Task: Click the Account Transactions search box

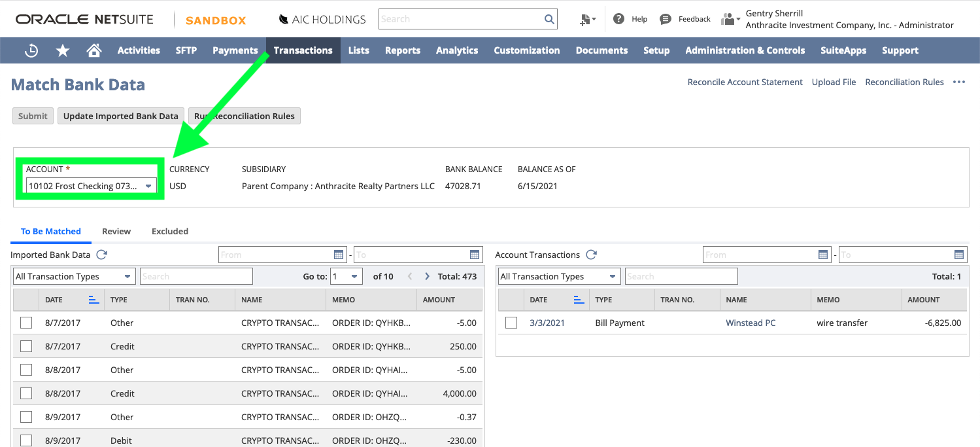Action: pos(681,276)
